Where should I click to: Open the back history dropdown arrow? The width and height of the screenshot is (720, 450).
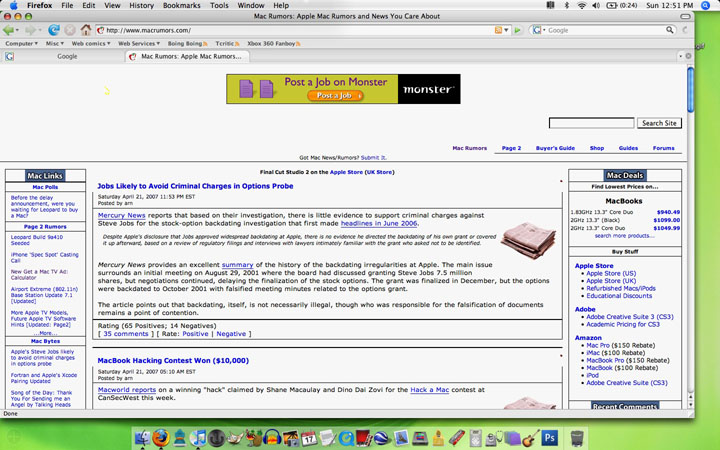coord(17,30)
